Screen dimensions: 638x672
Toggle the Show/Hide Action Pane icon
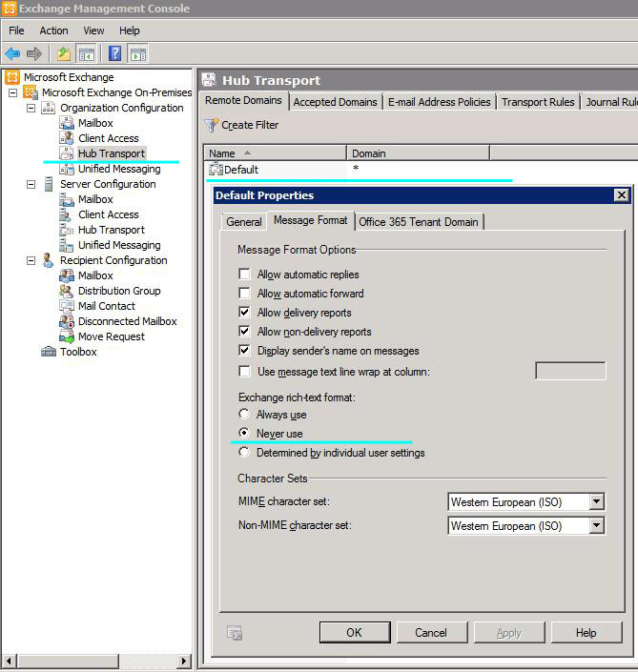coord(138,54)
